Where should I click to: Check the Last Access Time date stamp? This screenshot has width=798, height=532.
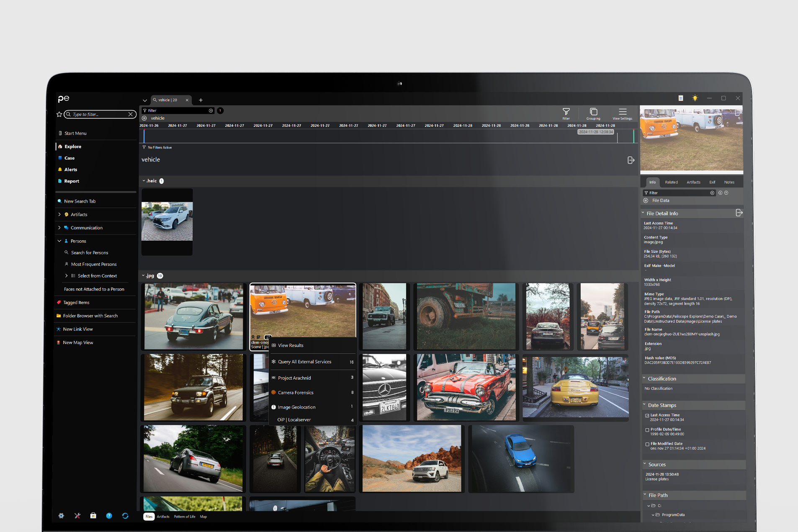[647, 416]
